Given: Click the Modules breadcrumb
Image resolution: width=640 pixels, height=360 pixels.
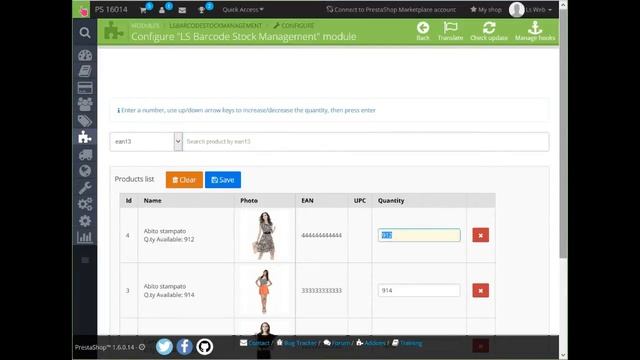Looking at the screenshot, I should (145, 25).
